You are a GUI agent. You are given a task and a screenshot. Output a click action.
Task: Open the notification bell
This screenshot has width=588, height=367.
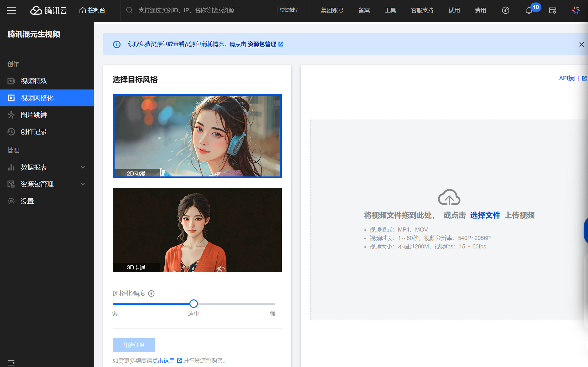(x=529, y=11)
